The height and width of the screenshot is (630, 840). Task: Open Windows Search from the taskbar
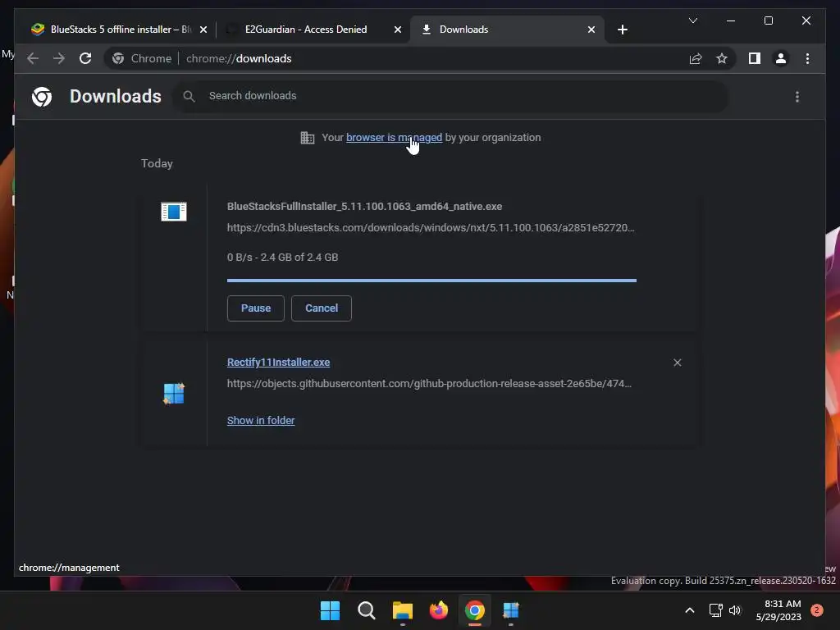click(x=367, y=610)
